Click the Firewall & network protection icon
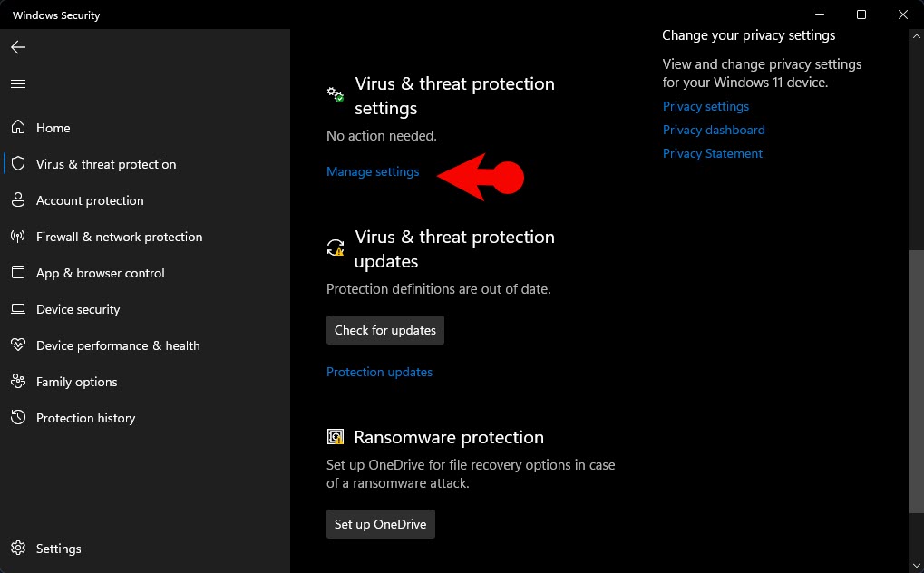924x573 pixels. pyautogui.click(x=18, y=237)
